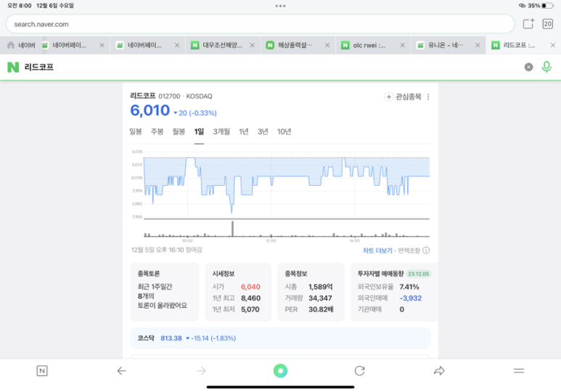Open 면책조항 disclaimer link
Image resolution: width=561 pixels, height=392 pixels.
[409, 250]
